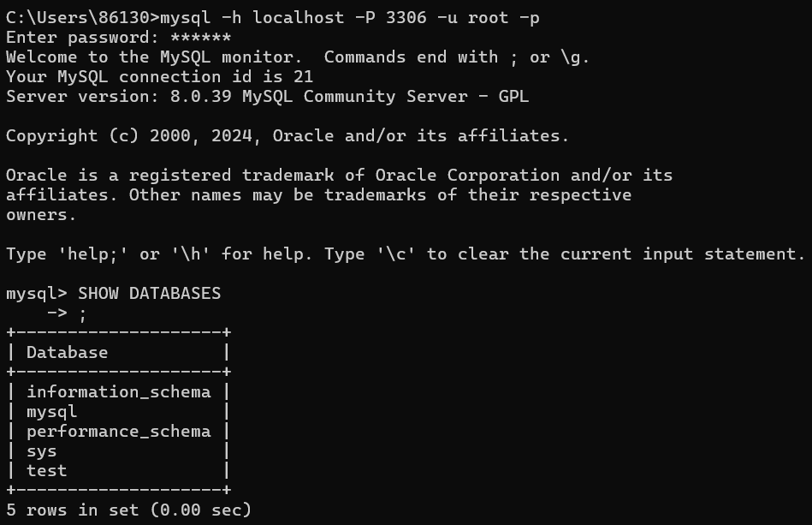Select the sys database row
Viewport: 812px width, 525px height.
[119, 450]
